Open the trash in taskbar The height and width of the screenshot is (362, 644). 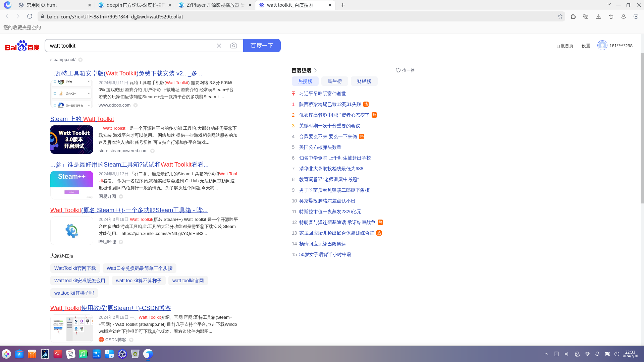[135, 354]
